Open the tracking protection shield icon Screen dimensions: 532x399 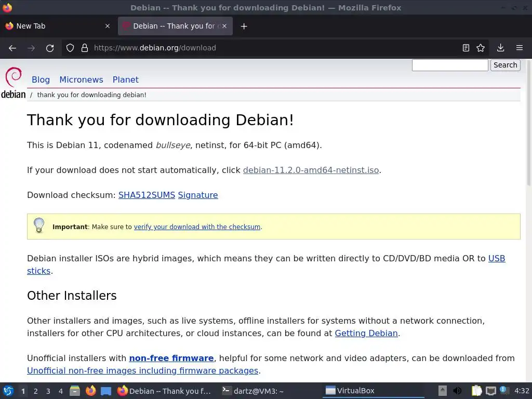point(70,48)
